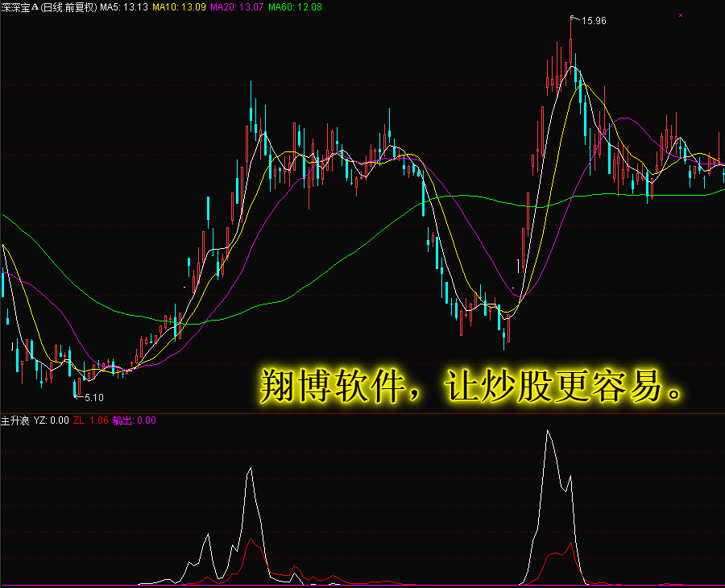Select the MA10: 13.09 indicator label
The height and width of the screenshot is (588, 725).
click(x=179, y=7)
